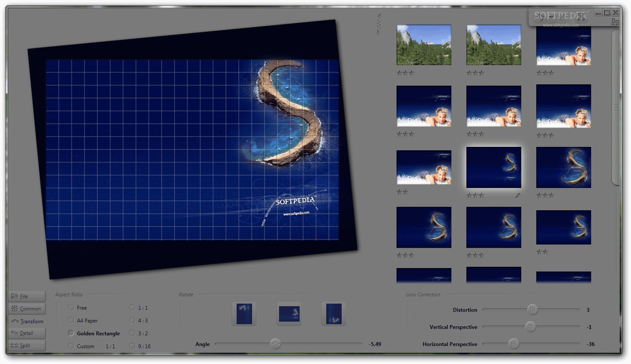Click the Vertical Perspective value -1
The height and width of the screenshot is (364, 631).
(x=589, y=327)
